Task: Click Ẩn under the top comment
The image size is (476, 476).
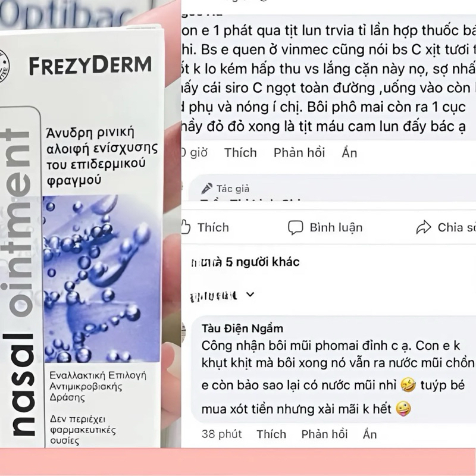Action: (349, 153)
